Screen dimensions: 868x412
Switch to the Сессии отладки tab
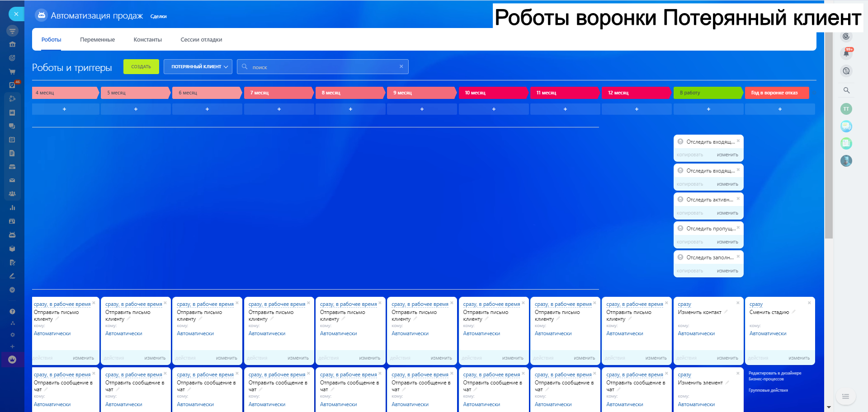tap(201, 40)
